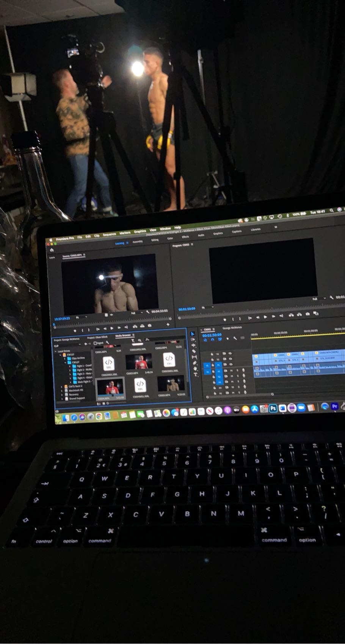
Task: Collapse the Local Drives tree
Action: 56,351
